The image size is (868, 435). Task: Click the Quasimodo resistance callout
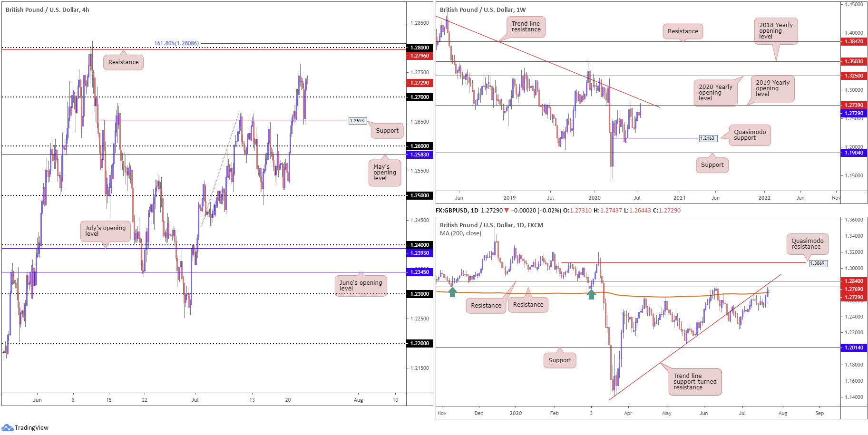pyautogui.click(x=807, y=244)
